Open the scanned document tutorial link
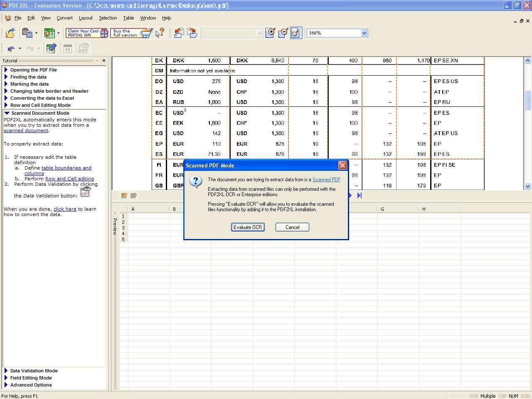Viewport: 532px width, 399px height. pyautogui.click(x=26, y=131)
